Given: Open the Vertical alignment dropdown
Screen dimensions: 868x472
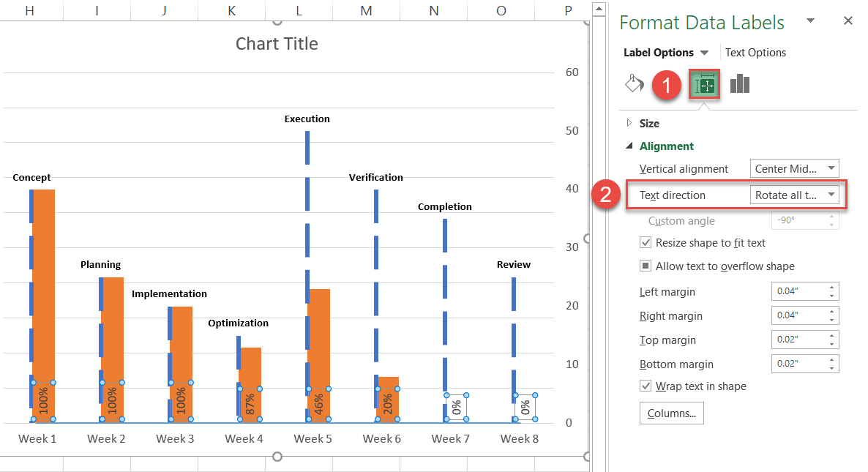Looking at the screenshot, I should [830, 168].
